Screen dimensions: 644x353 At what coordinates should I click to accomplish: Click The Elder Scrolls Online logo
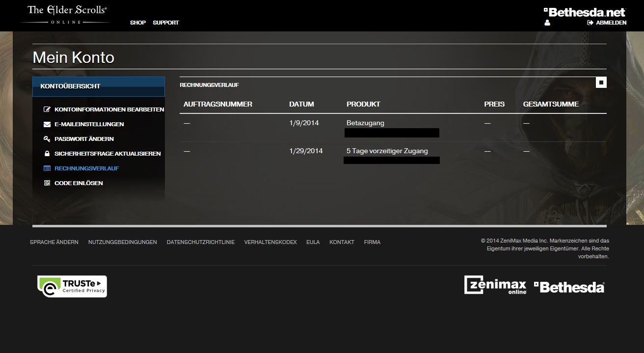(66, 14)
